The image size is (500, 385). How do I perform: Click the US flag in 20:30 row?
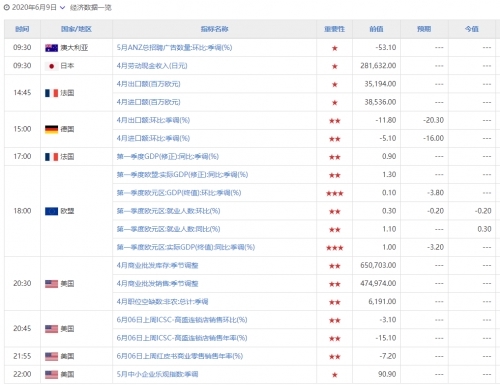click(51, 284)
